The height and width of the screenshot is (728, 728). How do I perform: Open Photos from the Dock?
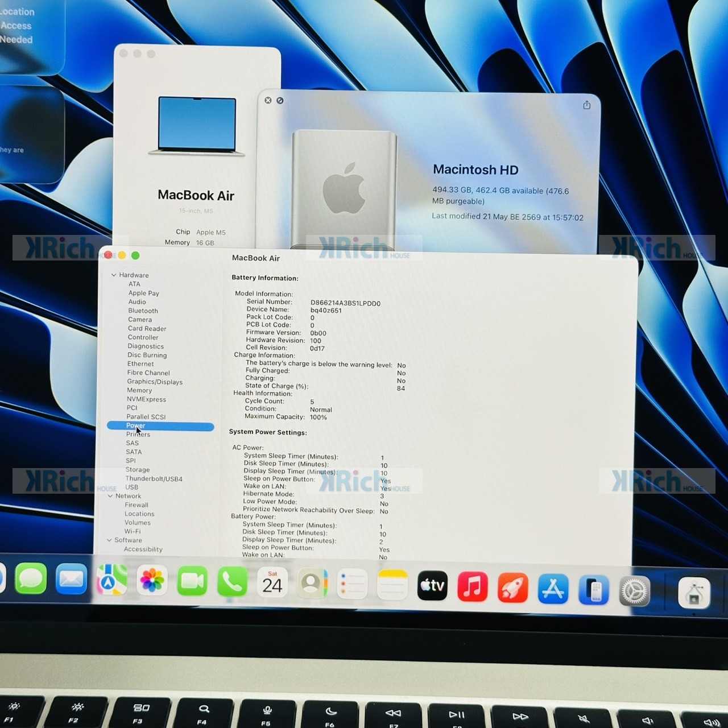(x=152, y=581)
